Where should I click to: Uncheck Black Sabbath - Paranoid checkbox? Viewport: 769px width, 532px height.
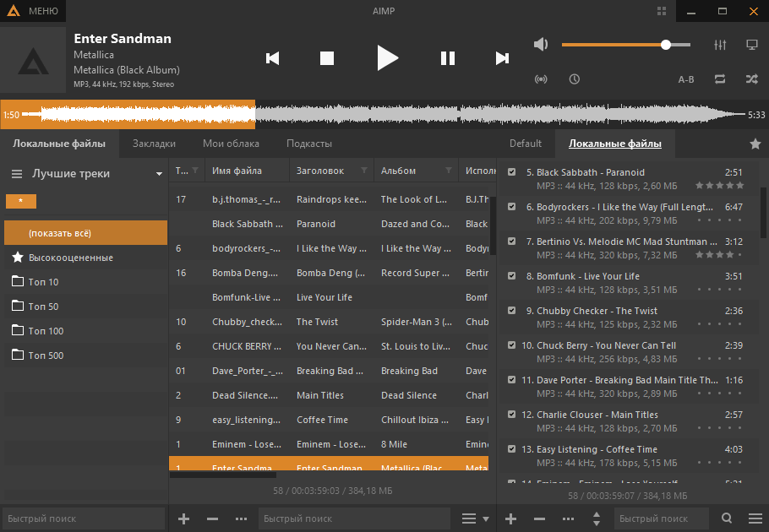(511, 172)
